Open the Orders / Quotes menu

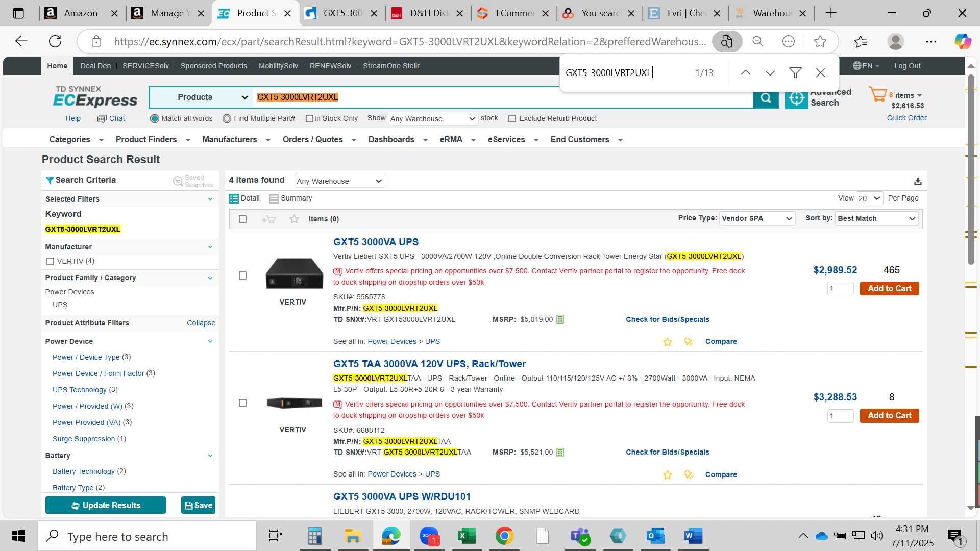click(319, 140)
